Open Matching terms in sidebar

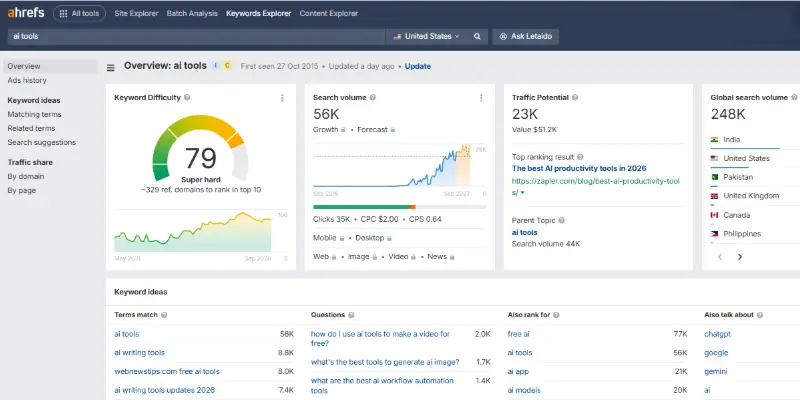(x=34, y=114)
